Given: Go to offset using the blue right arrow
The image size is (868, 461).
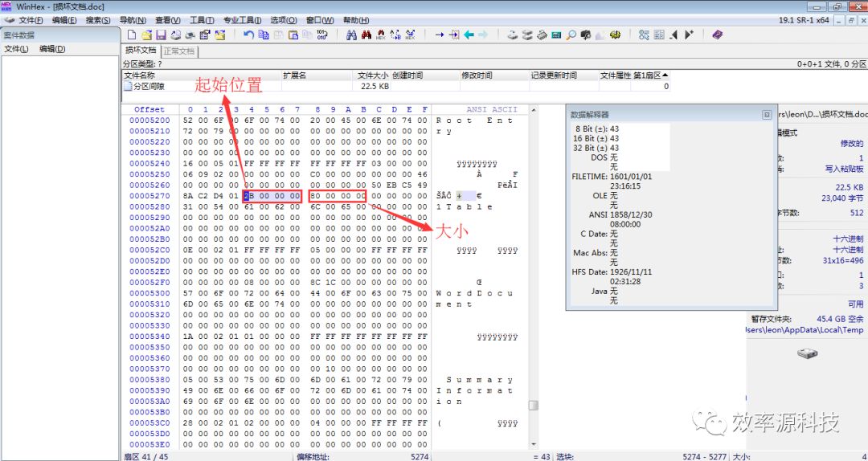Looking at the screenshot, I should [x=440, y=35].
